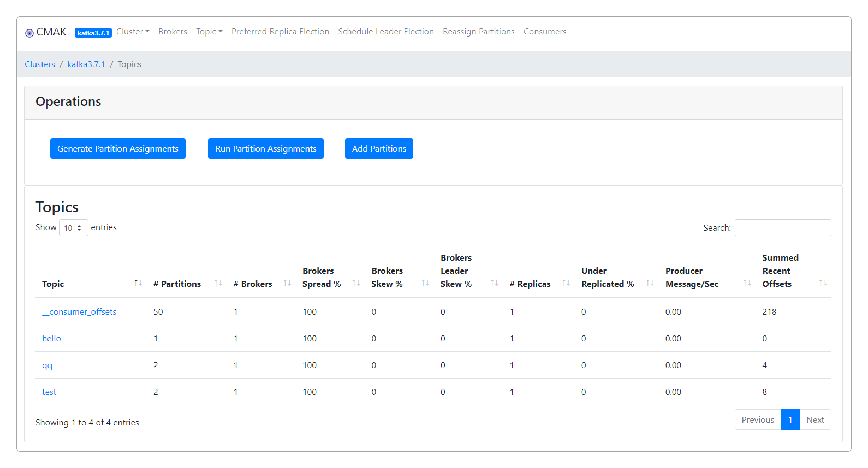Screen dimensions: 868x468
Task: Open the Show entries count selector
Action: click(74, 228)
